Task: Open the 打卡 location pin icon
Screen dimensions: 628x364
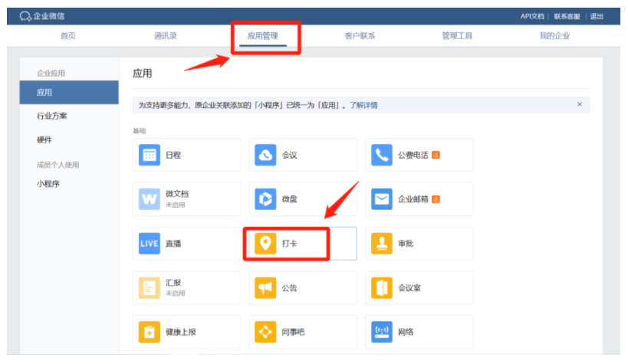Action: 265,244
